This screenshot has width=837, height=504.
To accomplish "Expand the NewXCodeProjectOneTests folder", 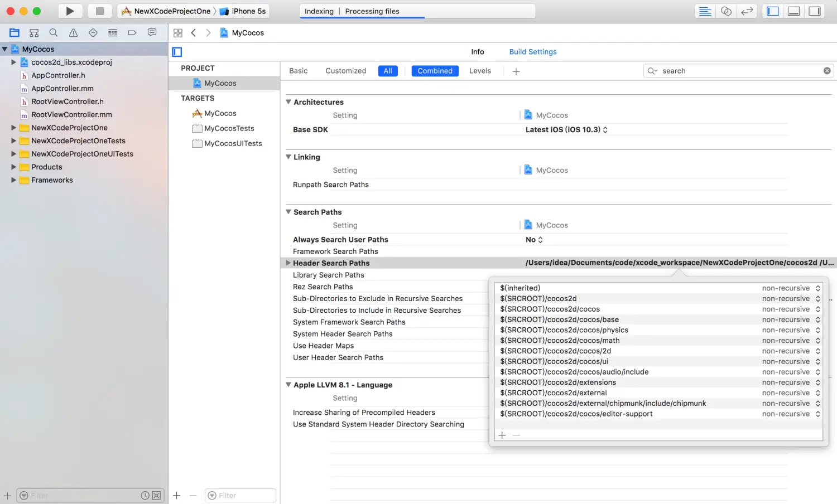I will click(x=14, y=140).
